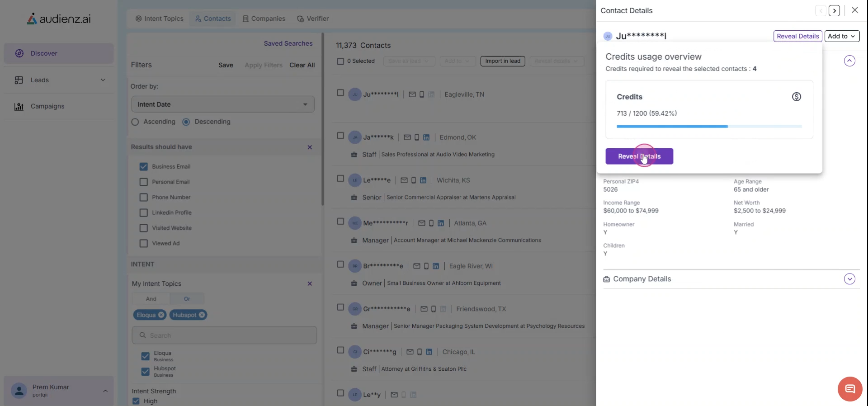
Task: Click the credits usage progress bar
Action: [x=709, y=127]
